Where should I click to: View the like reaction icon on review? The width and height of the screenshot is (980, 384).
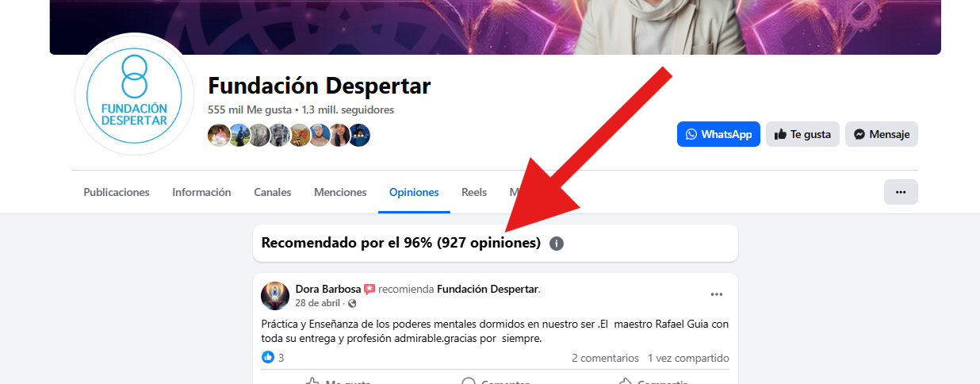(268, 357)
